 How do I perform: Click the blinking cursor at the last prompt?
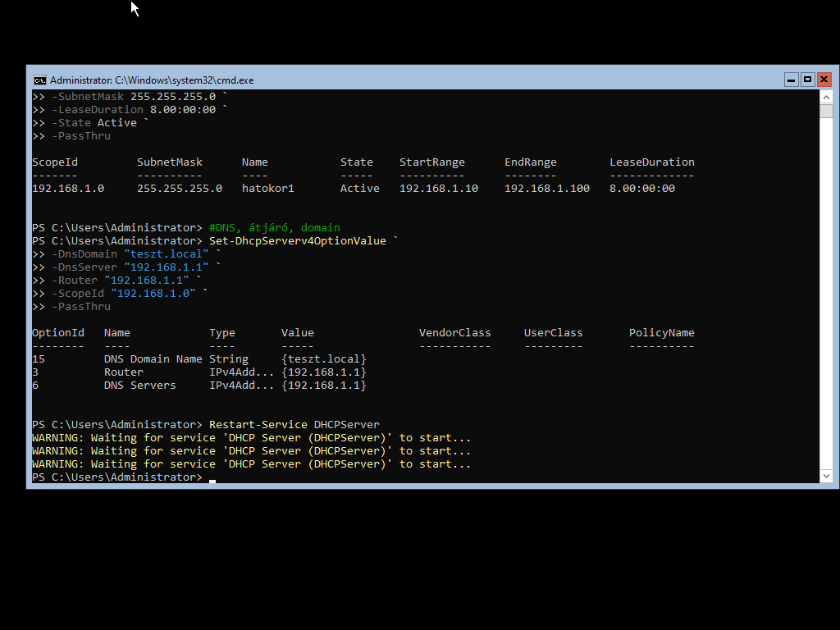click(x=212, y=477)
